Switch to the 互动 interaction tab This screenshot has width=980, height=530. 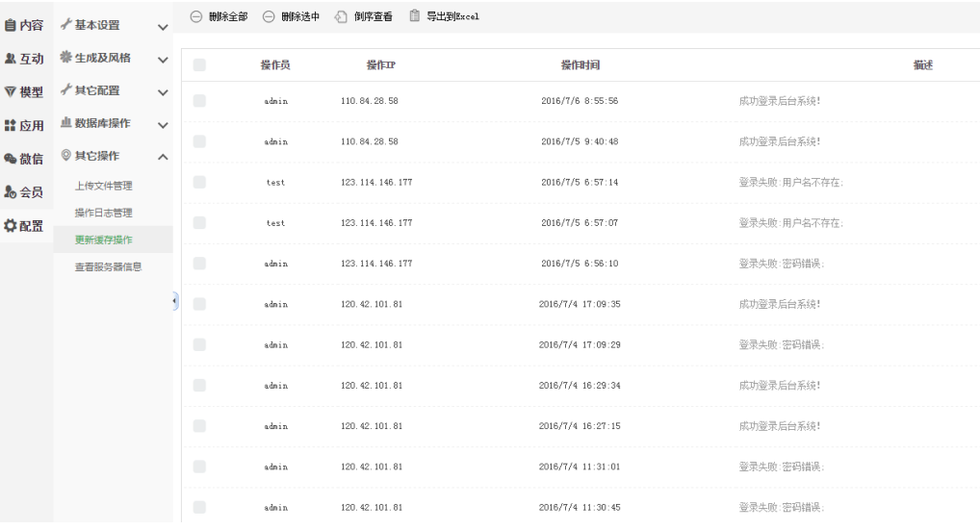point(24,59)
